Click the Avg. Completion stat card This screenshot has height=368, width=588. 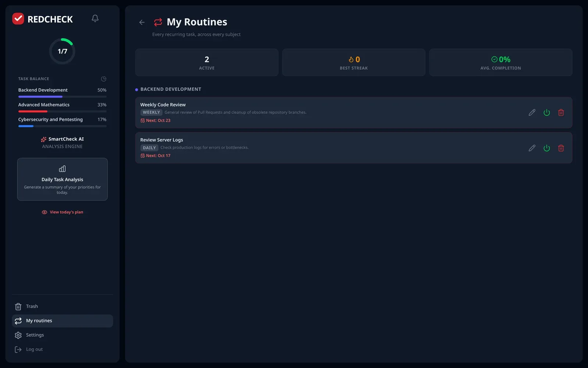pyautogui.click(x=501, y=63)
